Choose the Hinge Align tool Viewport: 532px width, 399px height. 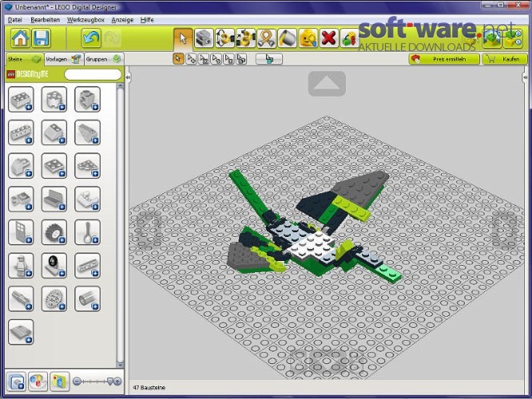point(245,38)
